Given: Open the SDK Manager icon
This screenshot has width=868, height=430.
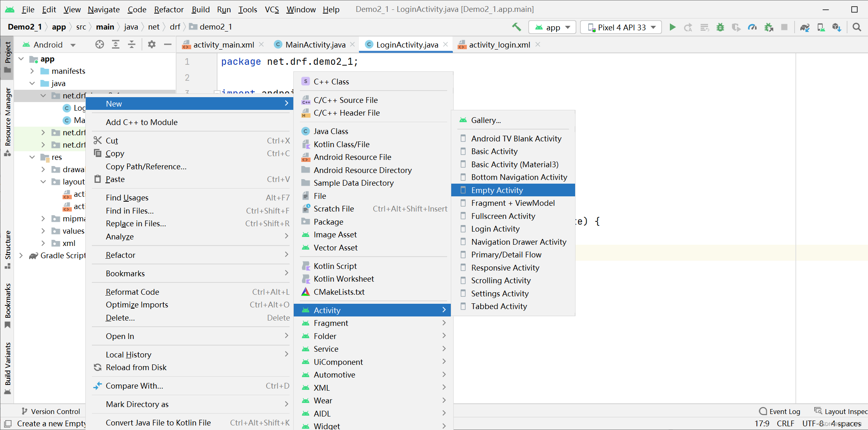Looking at the screenshot, I should click(837, 27).
